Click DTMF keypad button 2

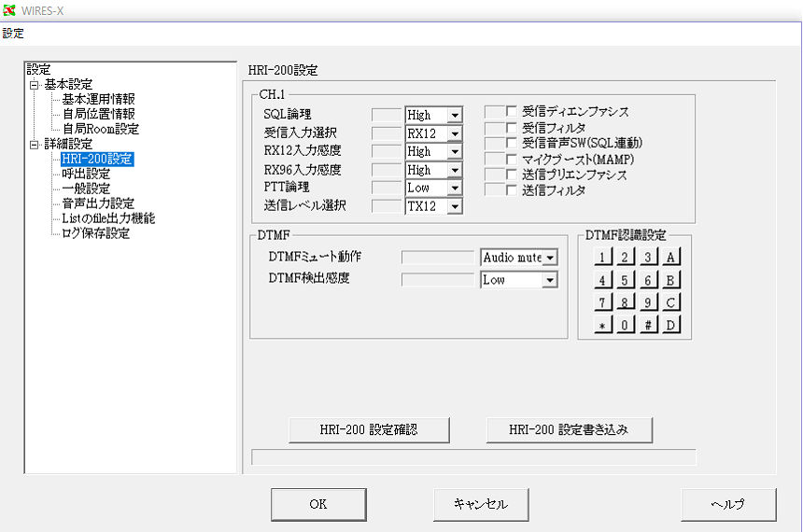coord(625,257)
